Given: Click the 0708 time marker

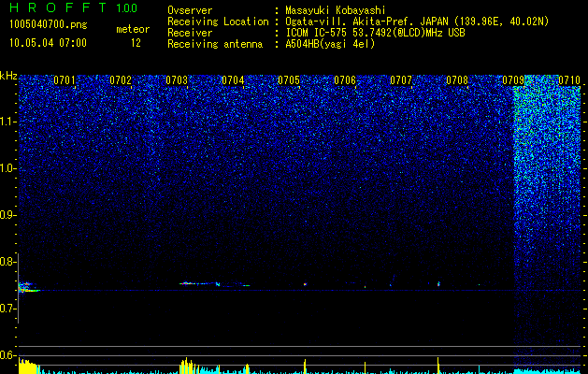Looking at the screenshot, I should [x=457, y=80].
